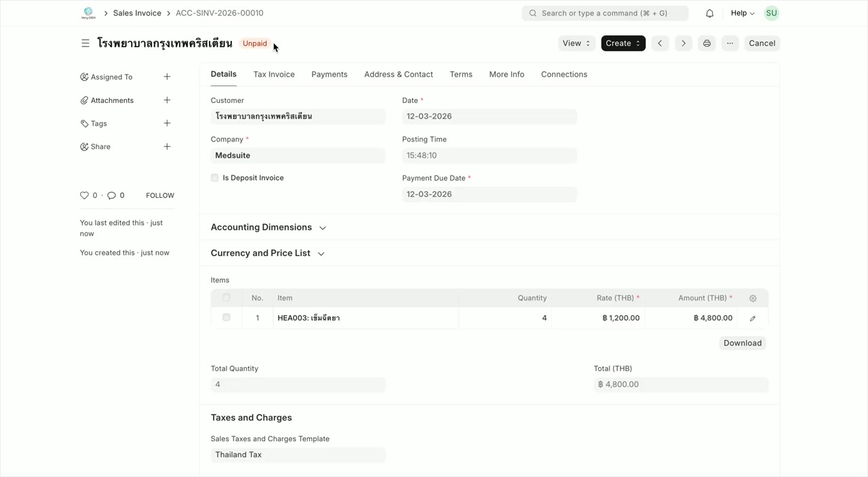Open the items table settings gear

tap(752, 297)
